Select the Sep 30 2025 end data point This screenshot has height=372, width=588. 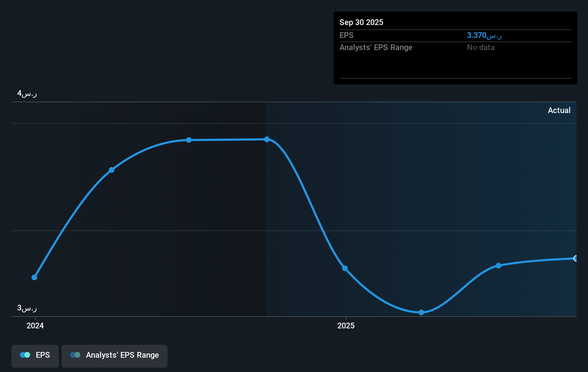(575, 258)
